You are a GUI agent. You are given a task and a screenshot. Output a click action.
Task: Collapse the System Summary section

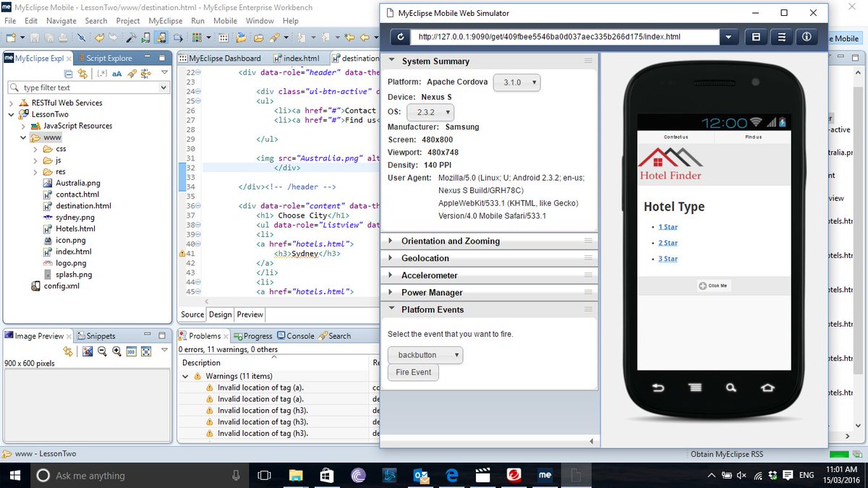(x=393, y=61)
